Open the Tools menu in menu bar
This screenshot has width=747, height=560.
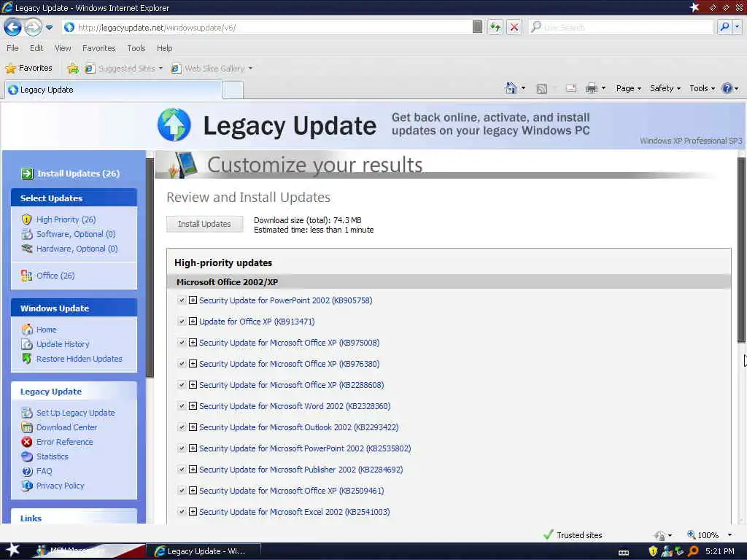tap(136, 48)
